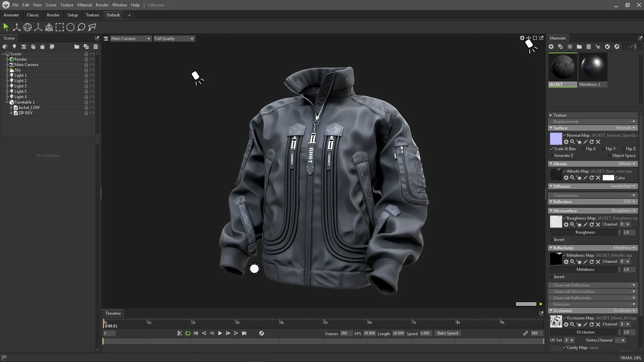This screenshot has height=362, width=644.
Task: Add a new light to the scene
Action: pos(14,47)
